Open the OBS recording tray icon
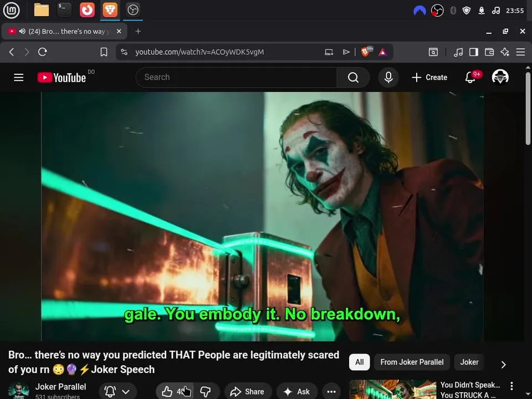Image resolution: width=532 pixels, height=399 pixels. point(437,11)
